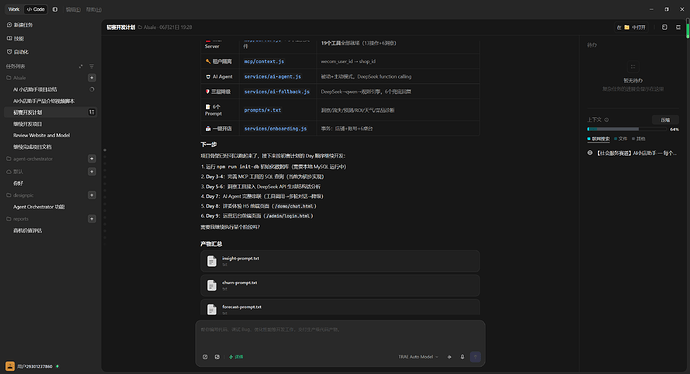Add a new task to agent-orchestrator folder
The image size is (690, 374).
tap(92, 159)
